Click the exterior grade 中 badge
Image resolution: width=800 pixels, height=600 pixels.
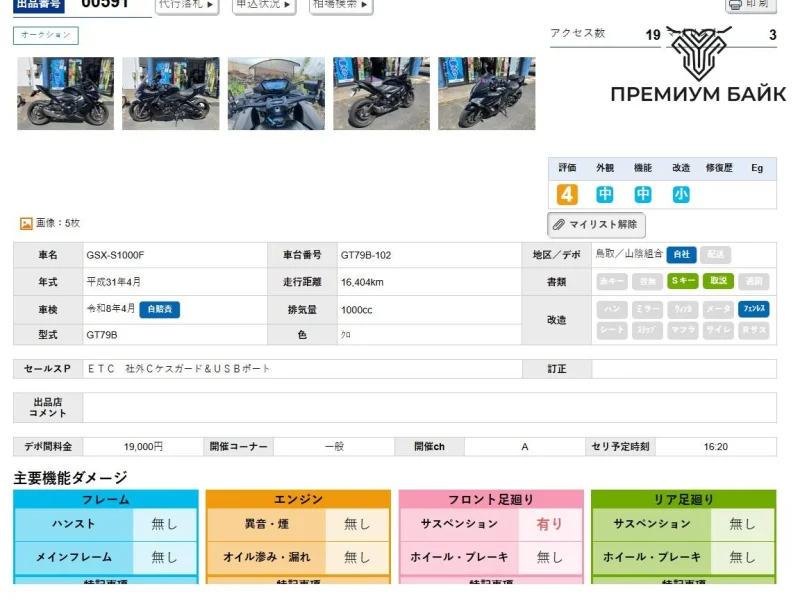pos(605,194)
